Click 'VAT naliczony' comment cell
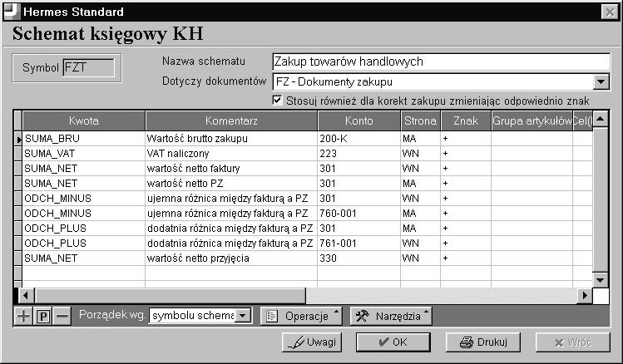The width and height of the screenshot is (623, 364). [x=231, y=154]
